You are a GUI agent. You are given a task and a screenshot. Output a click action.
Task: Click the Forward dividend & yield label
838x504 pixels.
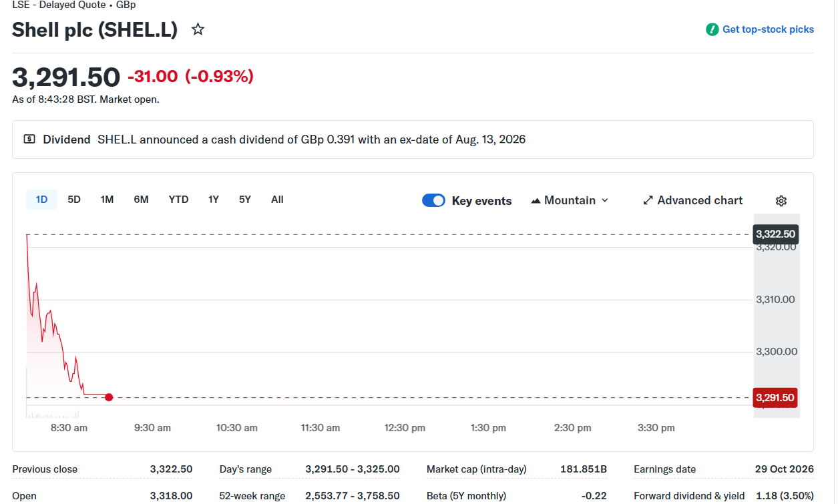[x=690, y=496]
